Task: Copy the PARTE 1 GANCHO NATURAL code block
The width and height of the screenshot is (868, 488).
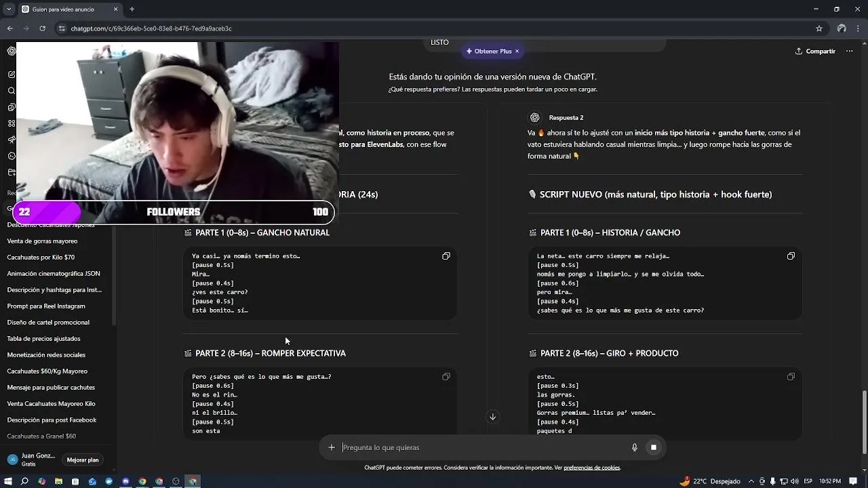Action: point(446,256)
